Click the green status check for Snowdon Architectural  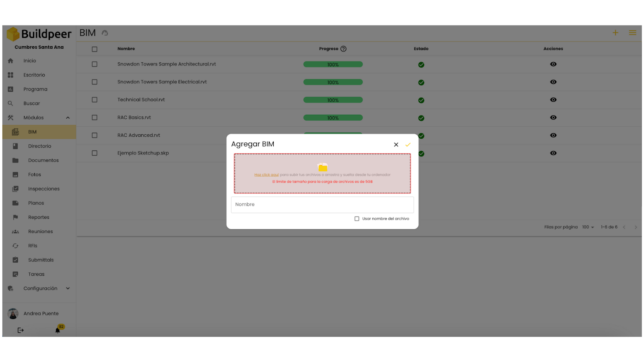(x=421, y=65)
